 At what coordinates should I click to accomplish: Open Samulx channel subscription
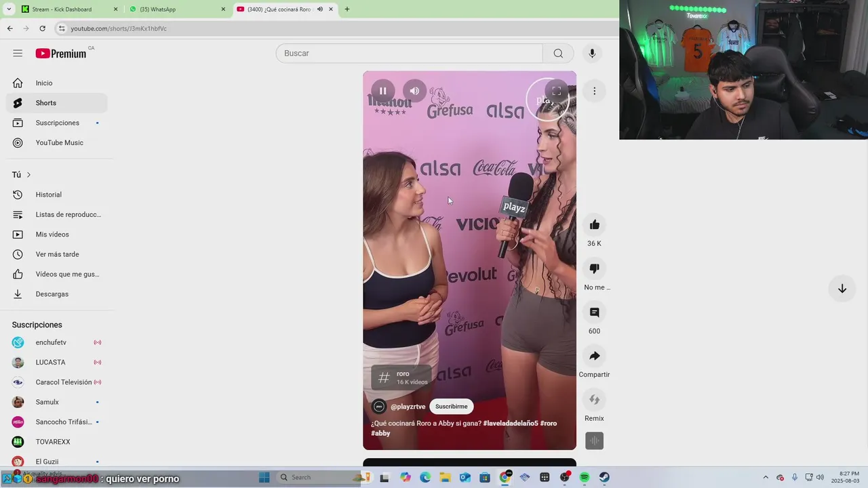click(57, 402)
